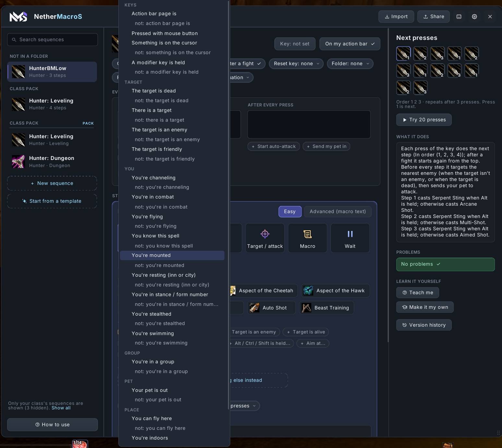Switch to Advanced (macro text) mode
Screen dimensions: 502x448
338,212
